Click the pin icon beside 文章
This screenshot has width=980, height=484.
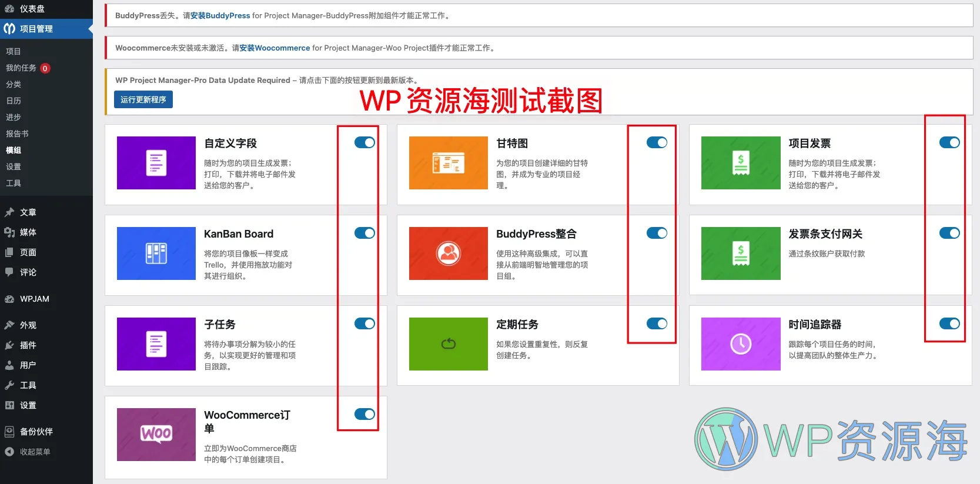click(x=9, y=212)
